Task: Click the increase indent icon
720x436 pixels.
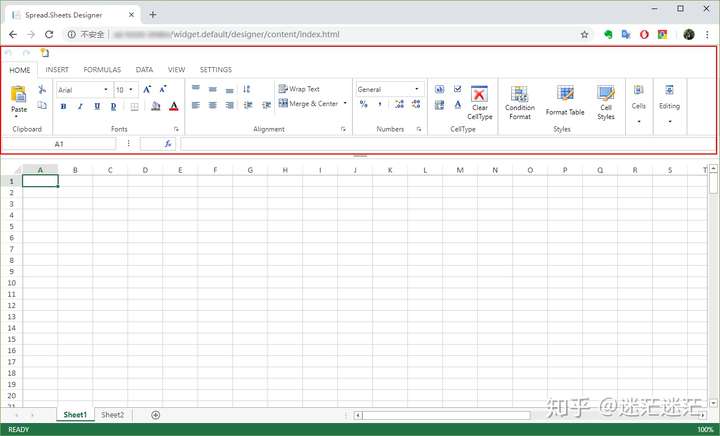Action: pyautogui.click(x=266, y=105)
